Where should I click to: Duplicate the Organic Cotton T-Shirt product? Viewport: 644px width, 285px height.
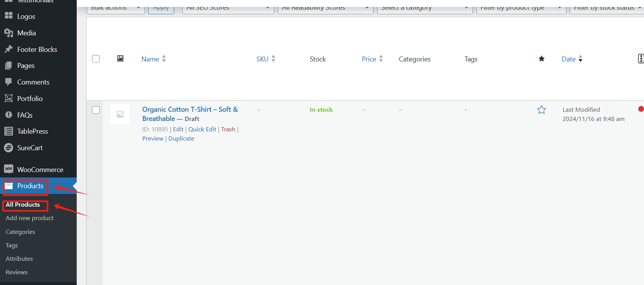tap(181, 139)
